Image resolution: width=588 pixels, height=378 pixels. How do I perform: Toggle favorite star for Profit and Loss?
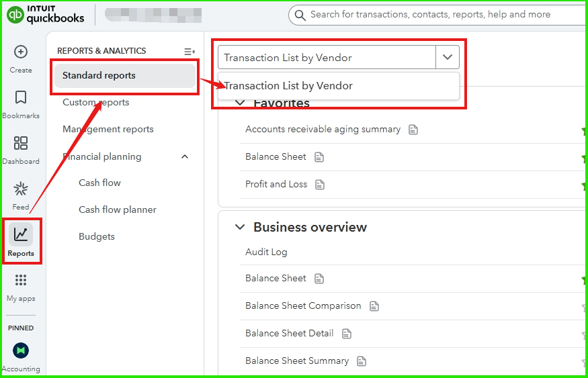tap(584, 185)
